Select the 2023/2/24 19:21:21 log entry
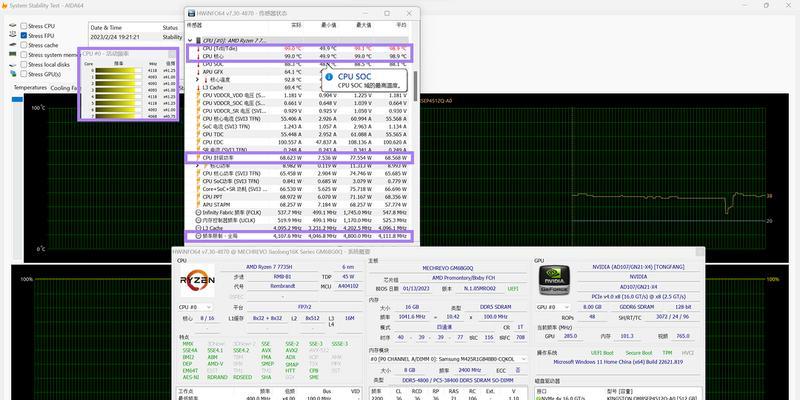 [136, 37]
